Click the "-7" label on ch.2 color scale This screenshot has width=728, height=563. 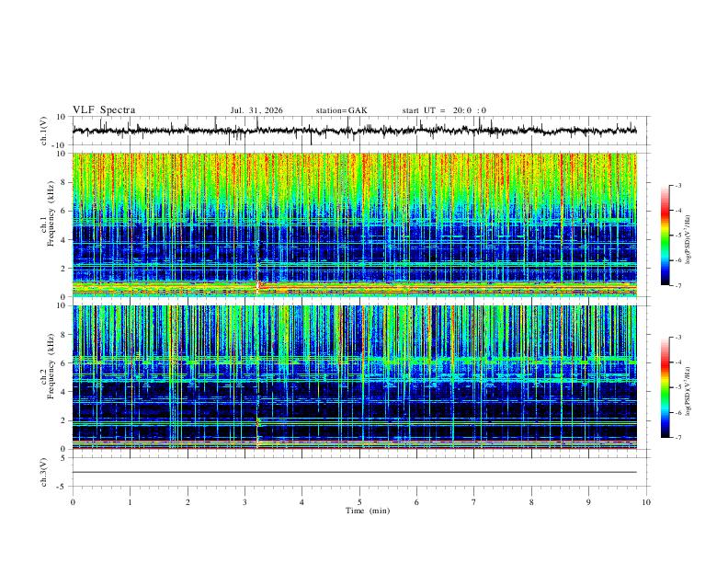pyautogui.click(x=677, y=438)
